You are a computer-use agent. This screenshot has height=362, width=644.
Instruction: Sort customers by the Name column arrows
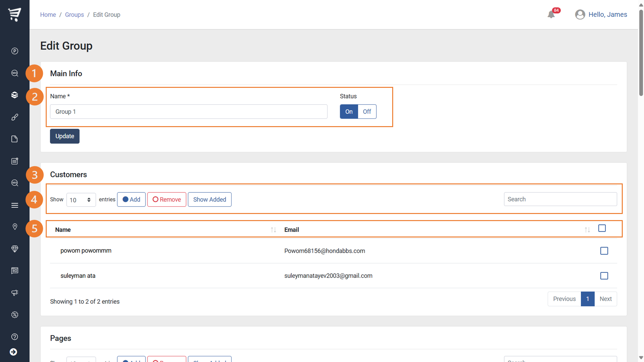[x=273, y=230]
